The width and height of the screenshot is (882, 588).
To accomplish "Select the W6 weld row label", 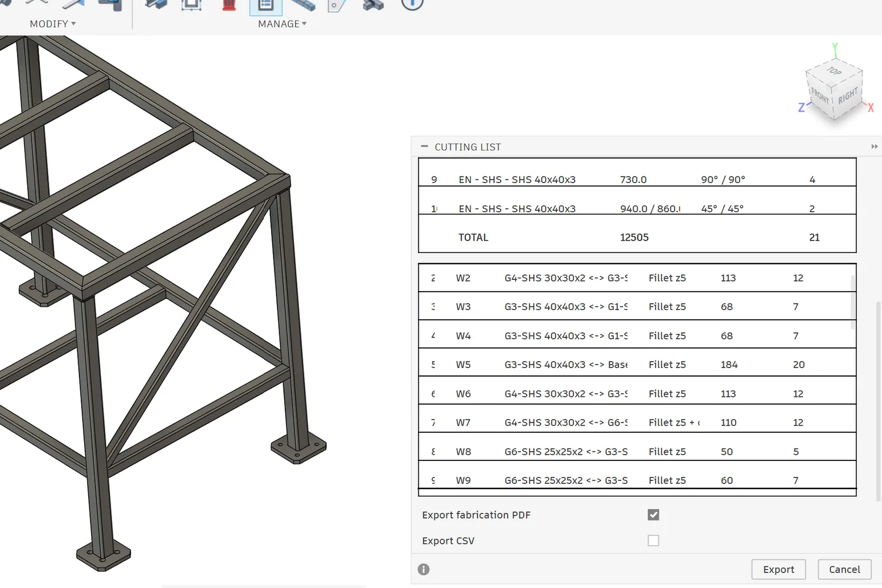I will 463,394.
